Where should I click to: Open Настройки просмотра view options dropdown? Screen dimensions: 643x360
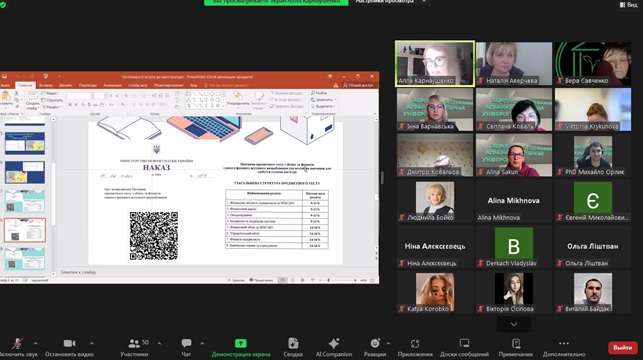[x=390, y=2]
